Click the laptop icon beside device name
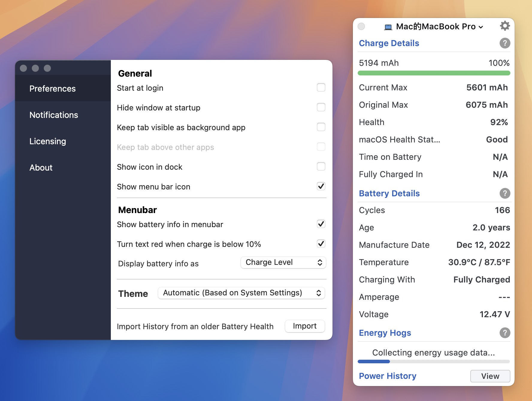Viewport: 532px width, 401px height. pos(388,27)
